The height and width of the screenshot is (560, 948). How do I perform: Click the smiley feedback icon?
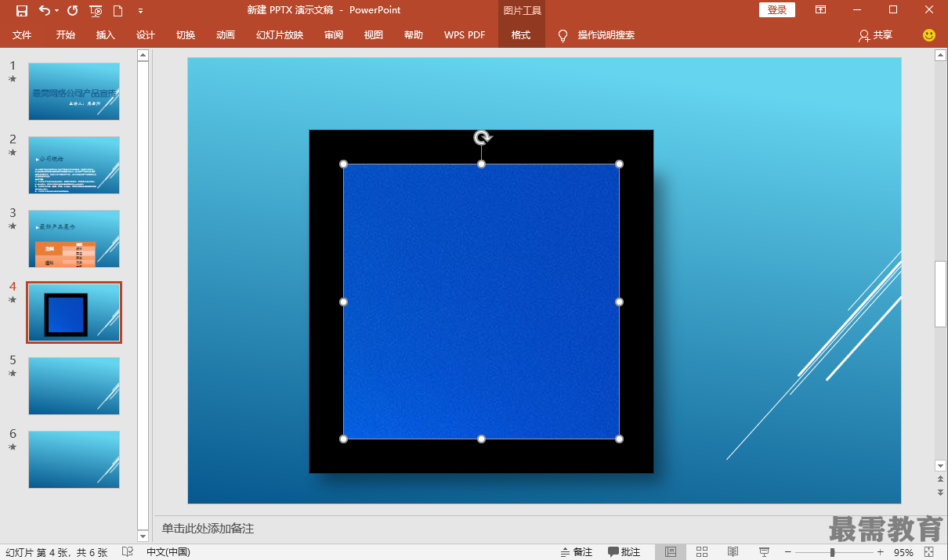(929, 35)
